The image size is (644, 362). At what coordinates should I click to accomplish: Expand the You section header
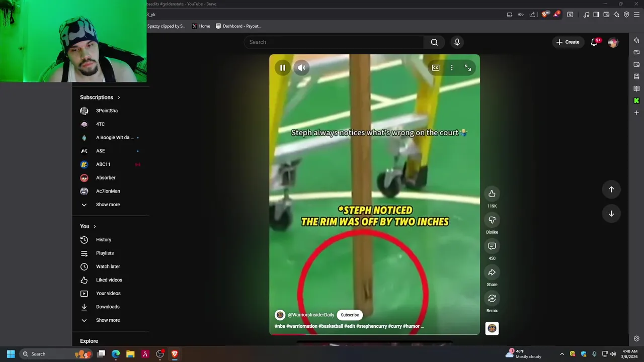tap(88, 227)
